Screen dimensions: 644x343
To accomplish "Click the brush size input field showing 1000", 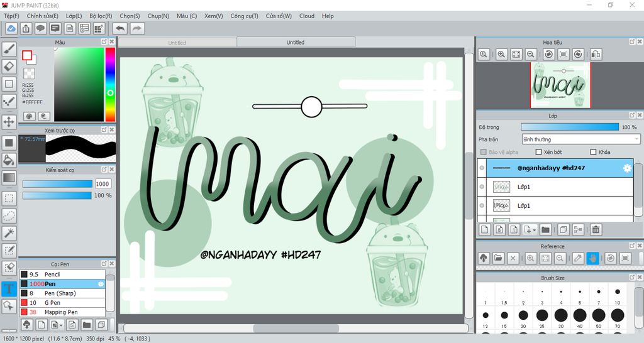I will click(103, 184).
